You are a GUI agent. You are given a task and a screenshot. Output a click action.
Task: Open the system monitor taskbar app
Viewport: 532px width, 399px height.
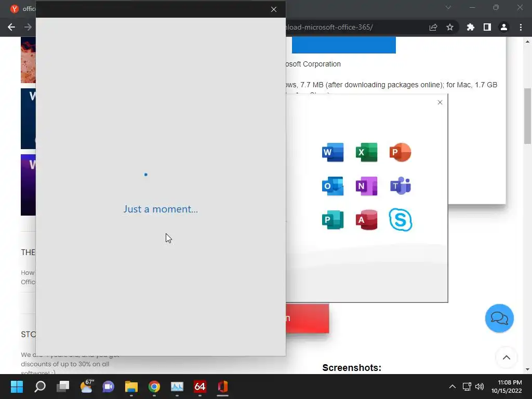[x=177, y=387]
